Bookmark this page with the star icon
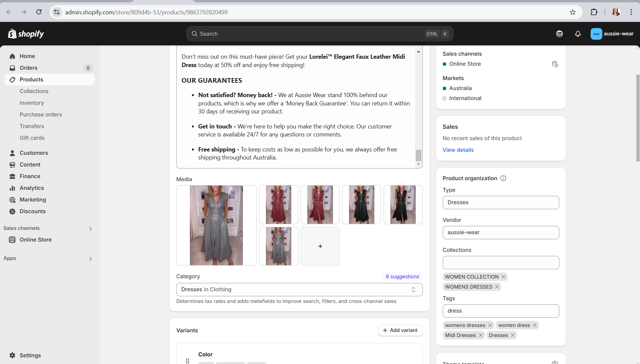 coord(573,12)
